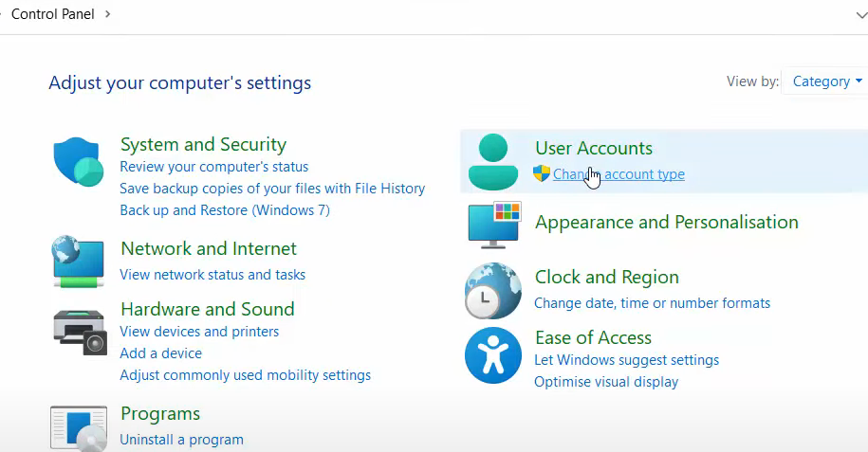Screen dimensions: 868x452
Task: Click the Ease of Access icon
Action: pyautogui.click(x=493, y=355)
